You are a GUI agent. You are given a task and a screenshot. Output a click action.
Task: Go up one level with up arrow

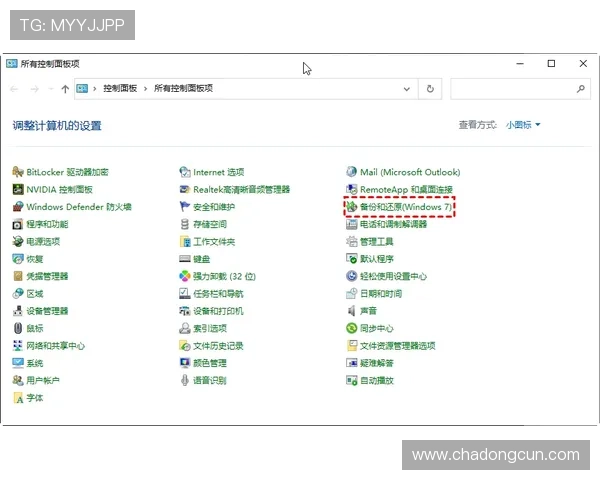pyautogui.click(x=65, y=89)
